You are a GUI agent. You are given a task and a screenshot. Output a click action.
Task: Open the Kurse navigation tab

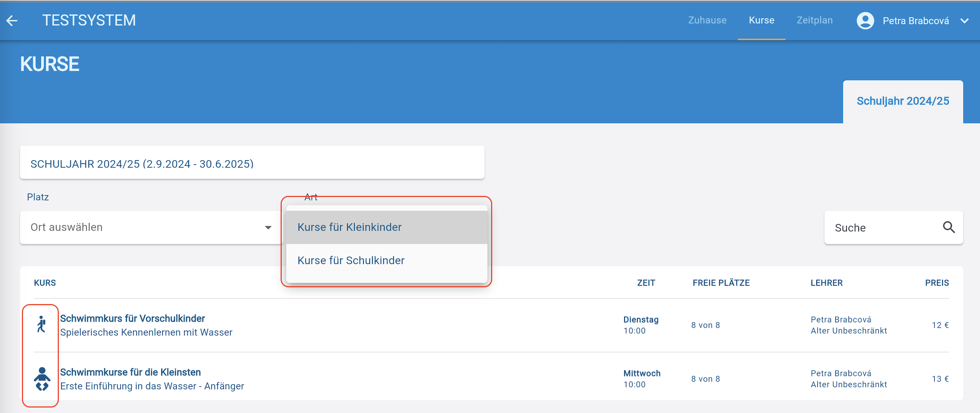coord(761,20)
